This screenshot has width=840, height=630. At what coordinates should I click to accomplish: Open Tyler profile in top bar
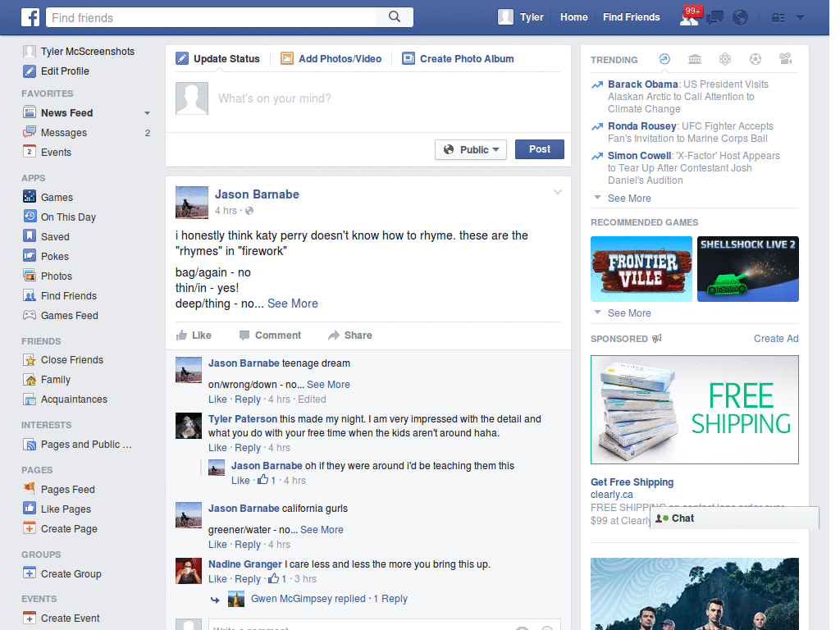(x=521, y=17)
